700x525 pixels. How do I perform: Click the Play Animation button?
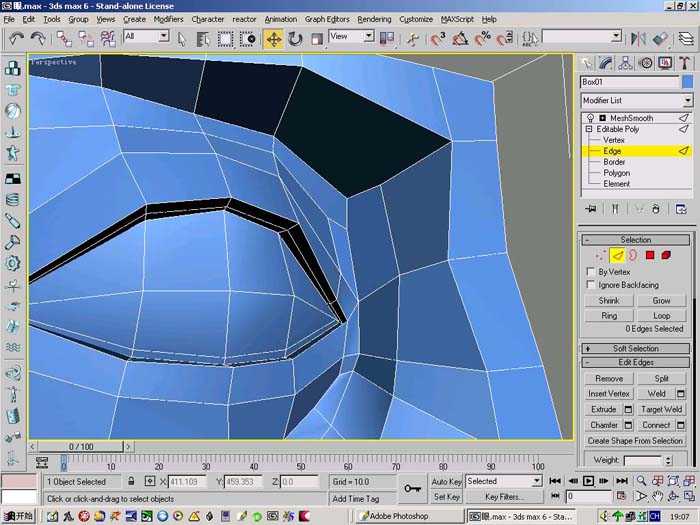pyautogui.click(x=588, y=481)
